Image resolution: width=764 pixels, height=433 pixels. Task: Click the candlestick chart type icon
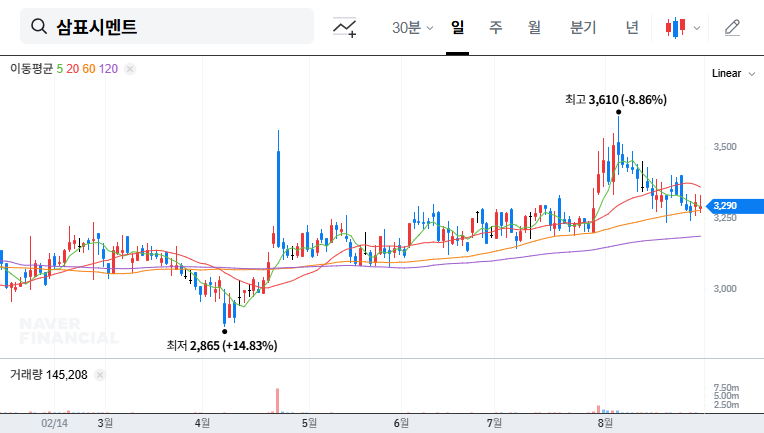point(675,27)
